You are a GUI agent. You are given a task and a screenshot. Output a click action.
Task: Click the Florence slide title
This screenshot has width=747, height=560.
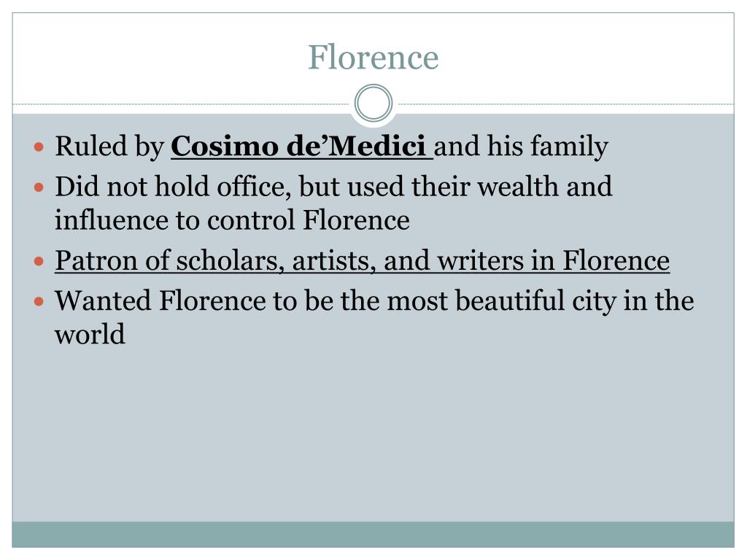point(373,57)
